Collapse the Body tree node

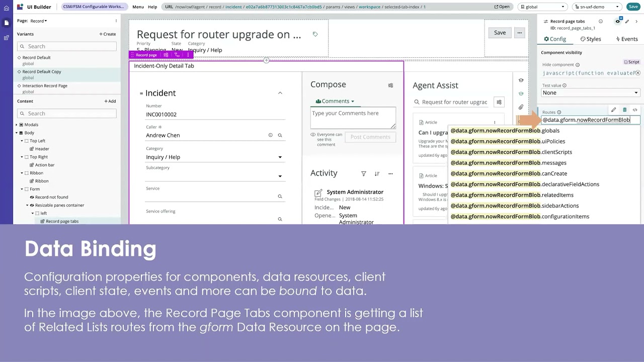click(17, 133)
